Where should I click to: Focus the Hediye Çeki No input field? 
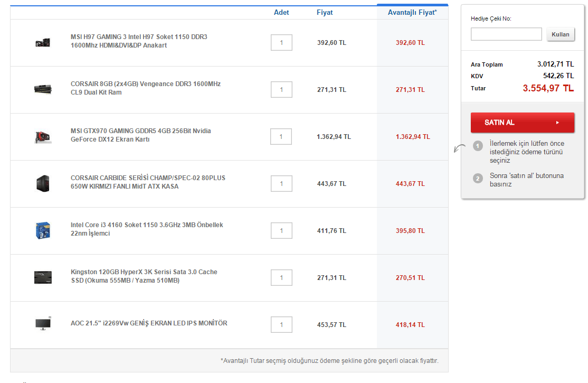506,34
